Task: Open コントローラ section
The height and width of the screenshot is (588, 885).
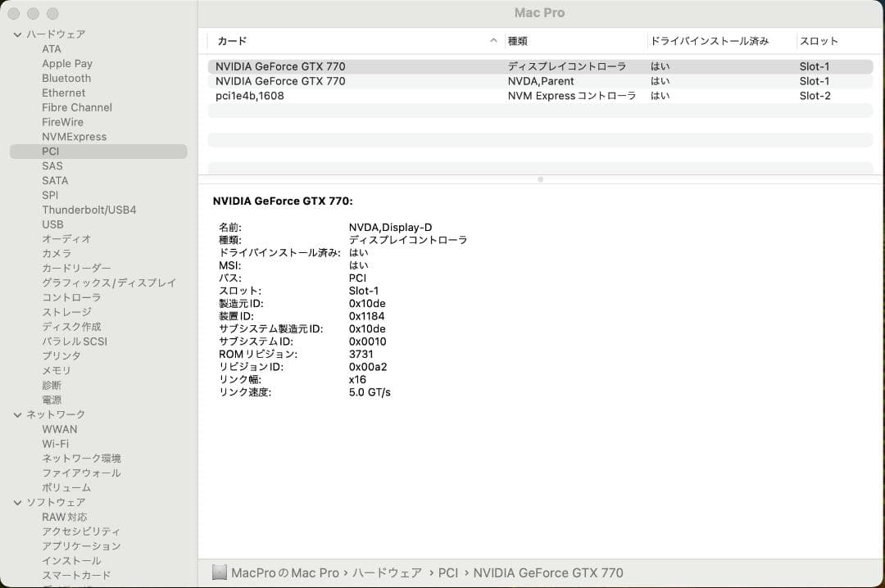Action: pyautogui.click(x=71, y=297)
